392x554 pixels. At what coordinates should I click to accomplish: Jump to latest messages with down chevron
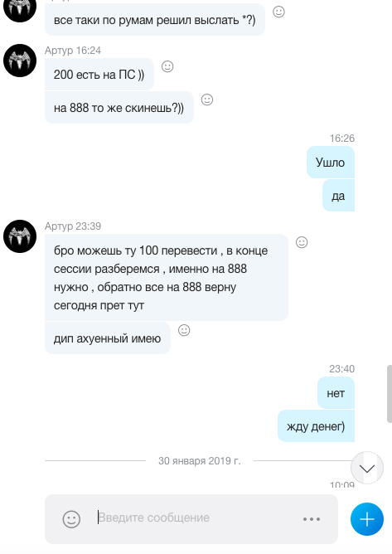point(367,468)
